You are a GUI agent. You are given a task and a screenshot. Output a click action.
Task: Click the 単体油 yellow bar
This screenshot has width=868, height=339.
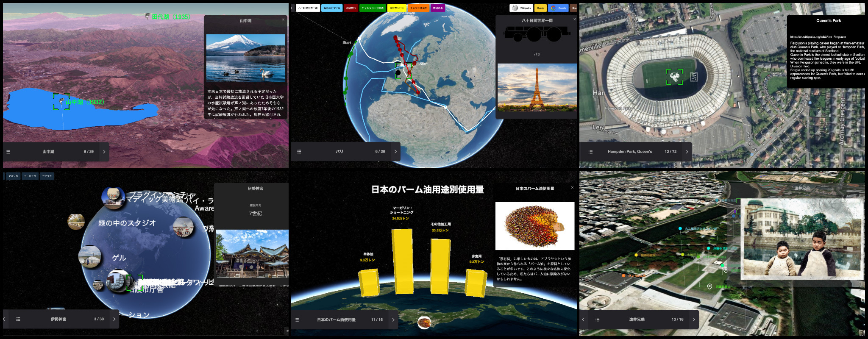369,283
